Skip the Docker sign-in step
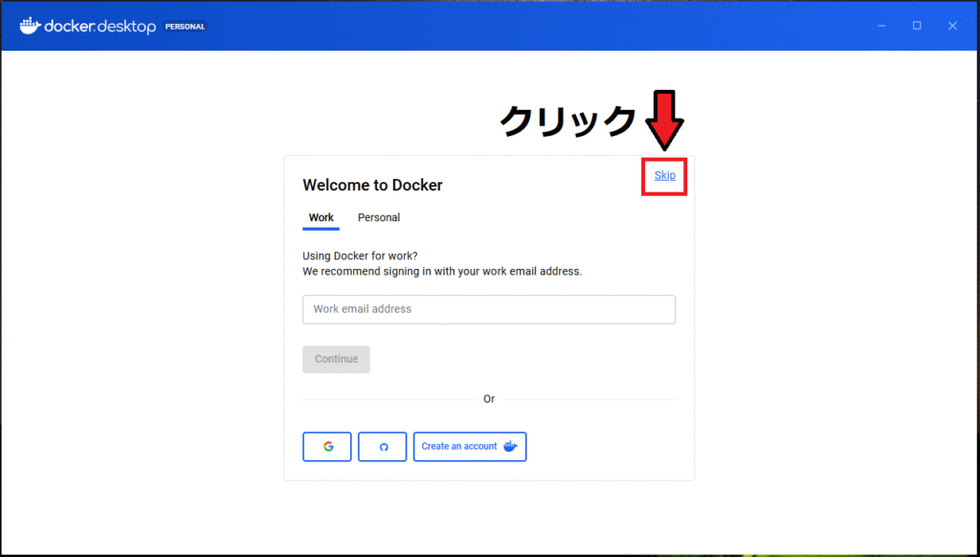980x557 pixels. point(664,175)
